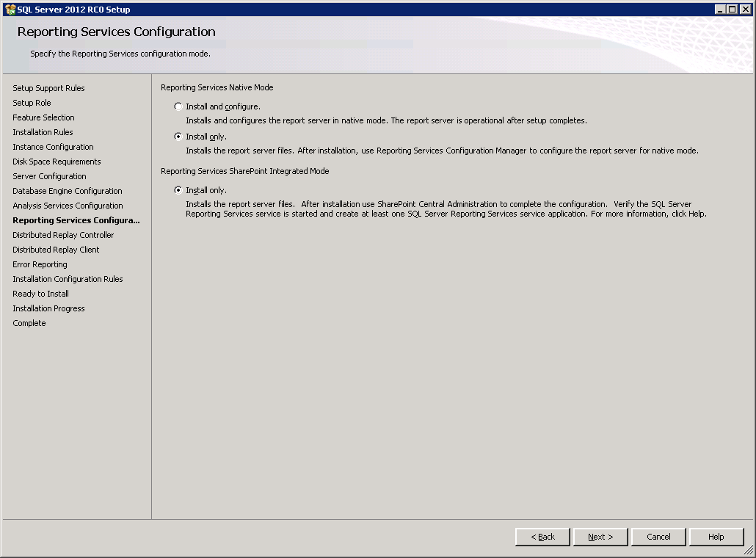Cancel the SQL Server setup

[x=658, y=537]
